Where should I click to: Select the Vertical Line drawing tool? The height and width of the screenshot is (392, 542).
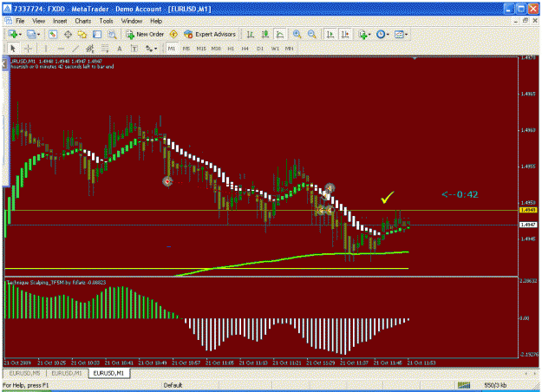(46, 49)
